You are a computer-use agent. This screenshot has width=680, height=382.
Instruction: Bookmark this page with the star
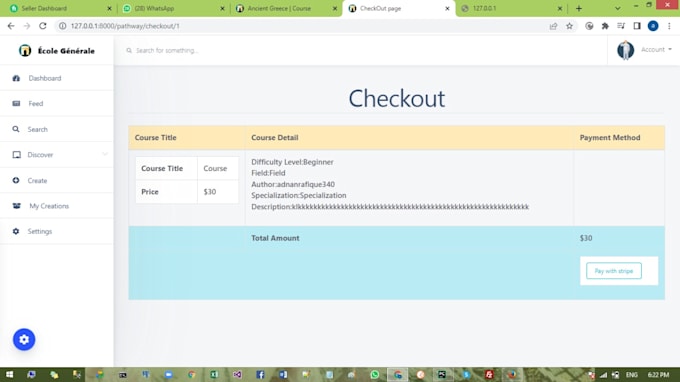pyautogui.click(x=569, y=26)
